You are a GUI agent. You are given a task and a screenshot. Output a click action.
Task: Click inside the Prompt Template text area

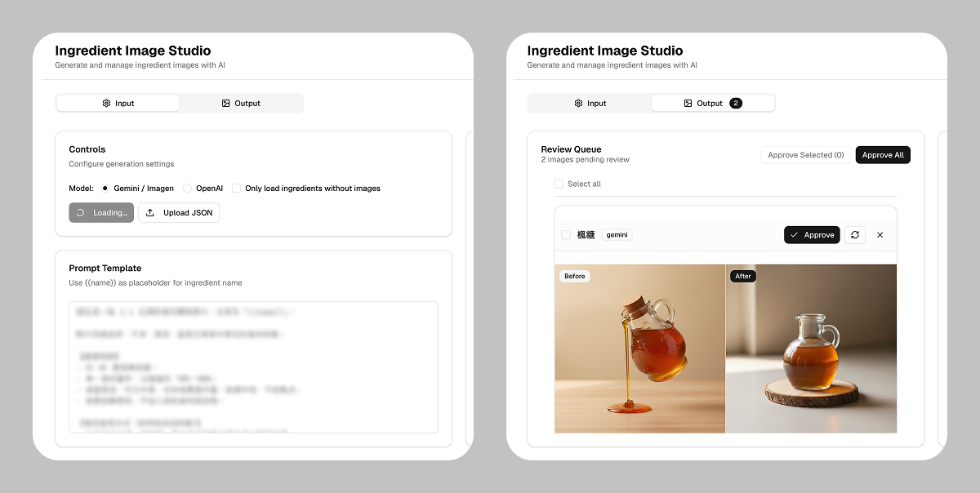click(x=253, y=367)
